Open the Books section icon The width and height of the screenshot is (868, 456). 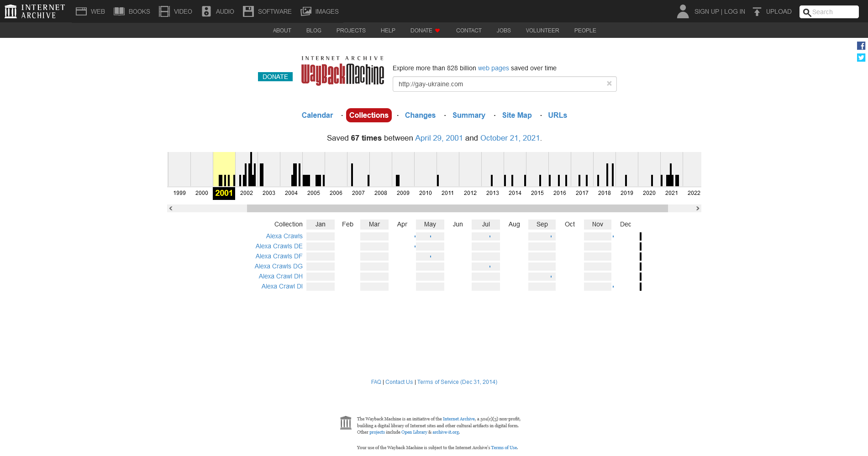pyautogui.click(x=119, y=11)
